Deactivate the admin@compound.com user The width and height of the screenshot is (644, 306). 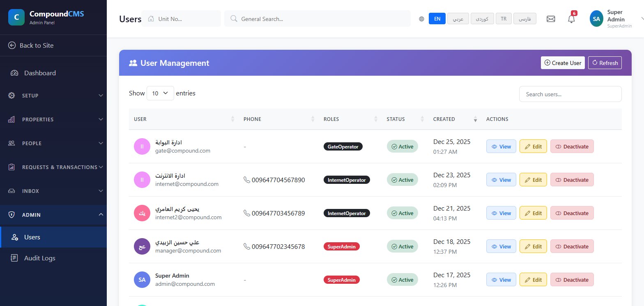coord(572,280)
